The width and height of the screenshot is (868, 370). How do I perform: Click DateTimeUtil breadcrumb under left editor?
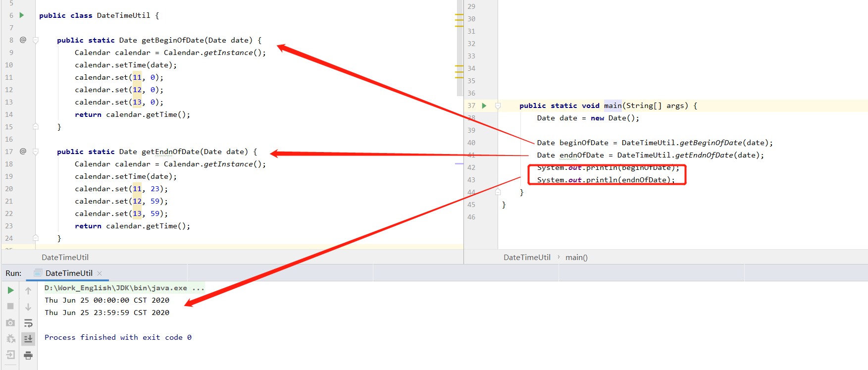[x=65, y=257]
